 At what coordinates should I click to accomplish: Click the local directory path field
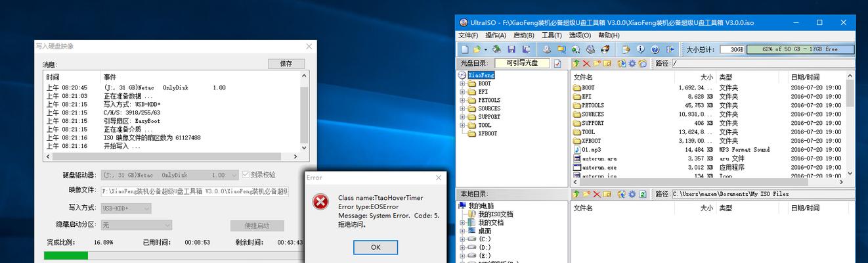(762, 194)
